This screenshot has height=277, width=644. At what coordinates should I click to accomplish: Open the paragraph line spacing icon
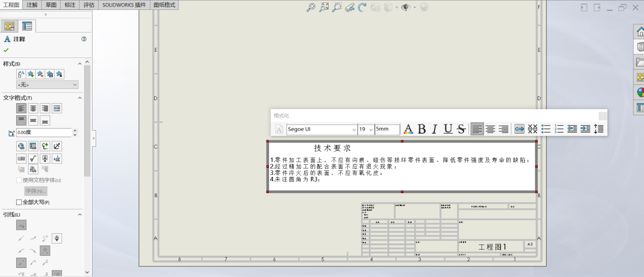click(x=599, y=129)
